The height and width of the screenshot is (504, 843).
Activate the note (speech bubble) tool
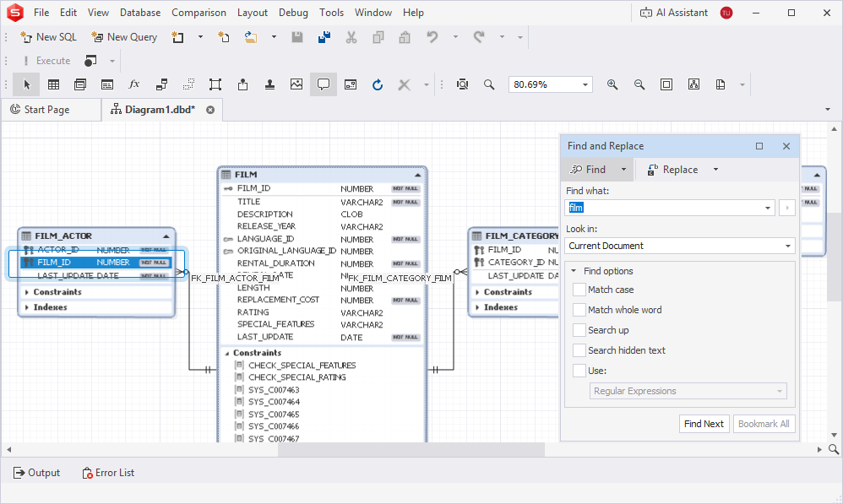323,84
